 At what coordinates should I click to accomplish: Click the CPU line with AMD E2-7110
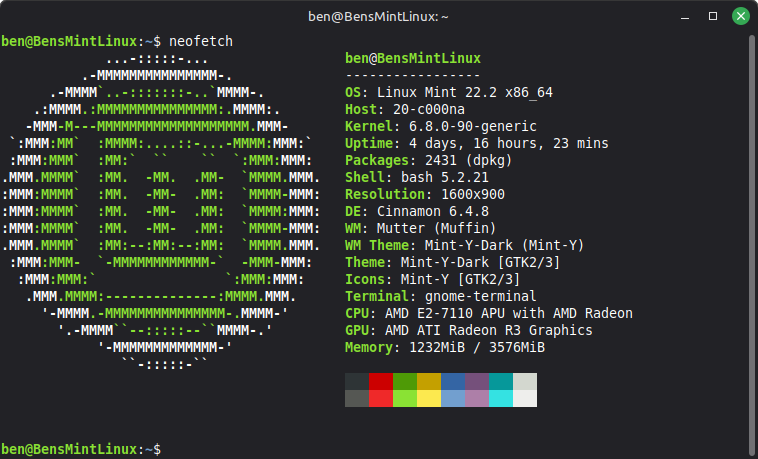(488, 313)
